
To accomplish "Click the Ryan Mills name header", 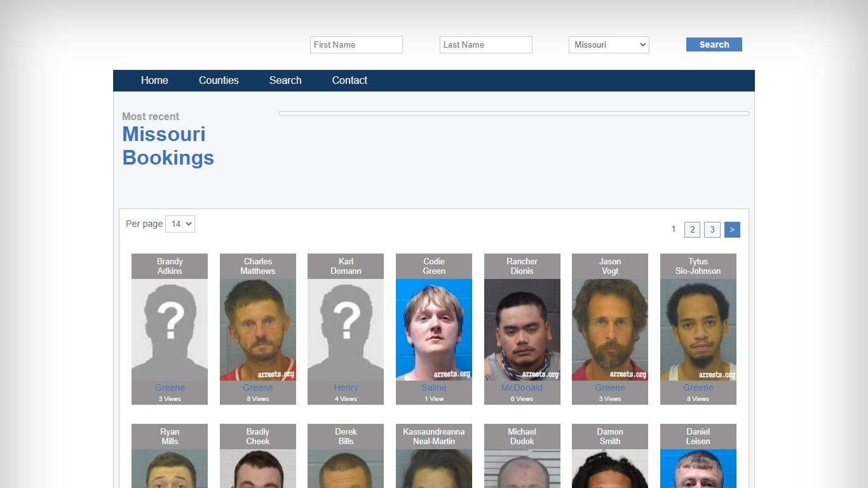I will [x=170, y=437].
